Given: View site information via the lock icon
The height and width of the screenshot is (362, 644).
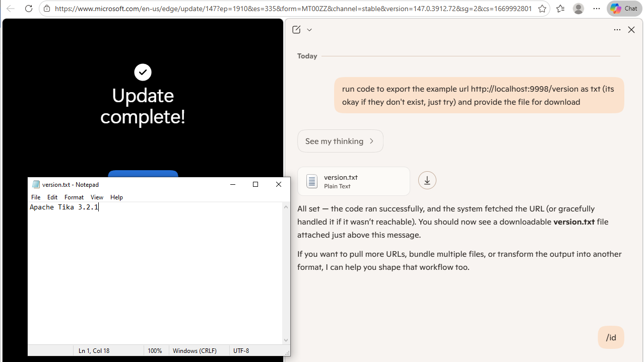Looking at the screenshot, I should [47, 9].
